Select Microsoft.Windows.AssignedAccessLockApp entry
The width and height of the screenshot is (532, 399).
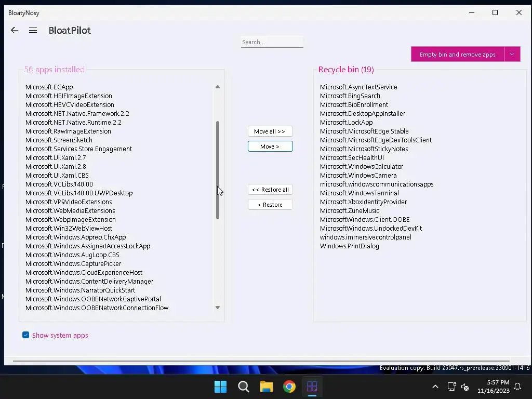(88, 246)
